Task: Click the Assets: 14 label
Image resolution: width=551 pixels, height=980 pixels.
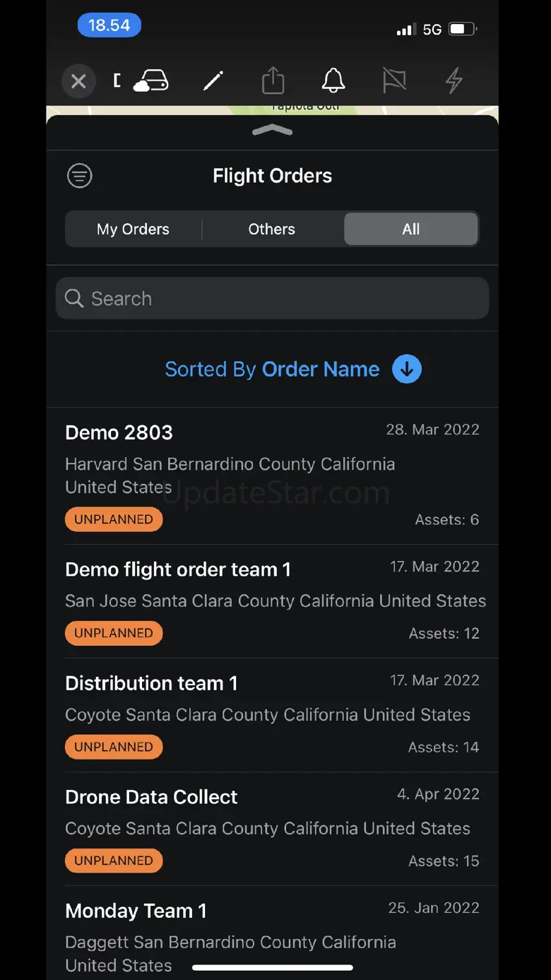Action: tap(444, 748)
